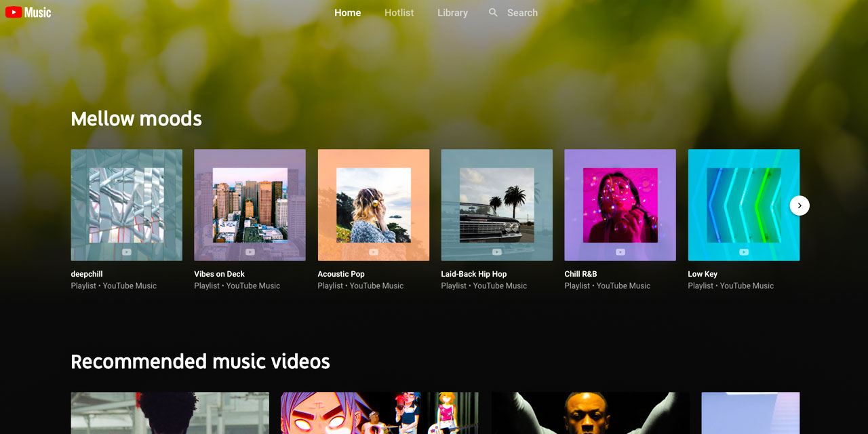Select the Vibes on Deck playlist cover

(250, 205)
